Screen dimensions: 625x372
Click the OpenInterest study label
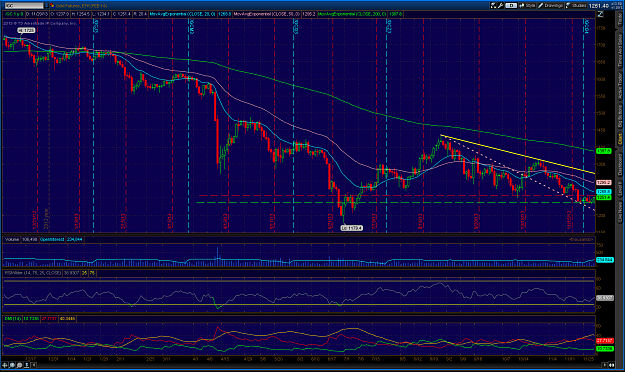point(52,239)
